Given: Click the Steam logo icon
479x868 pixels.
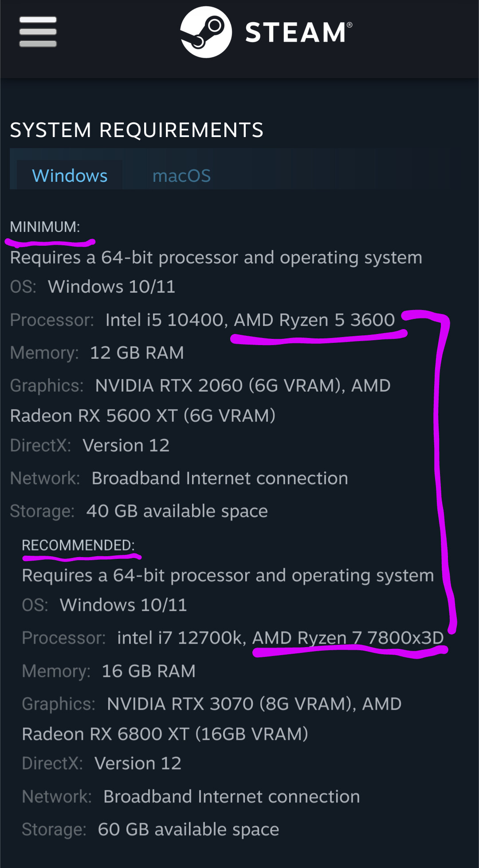Looking at the screenshot, I should [x=206, y=32].
